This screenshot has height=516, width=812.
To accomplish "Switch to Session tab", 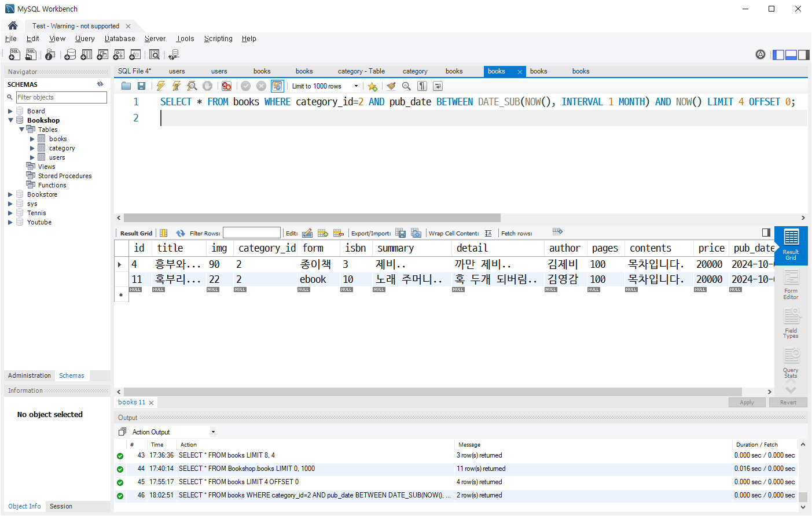I will 61,506.
